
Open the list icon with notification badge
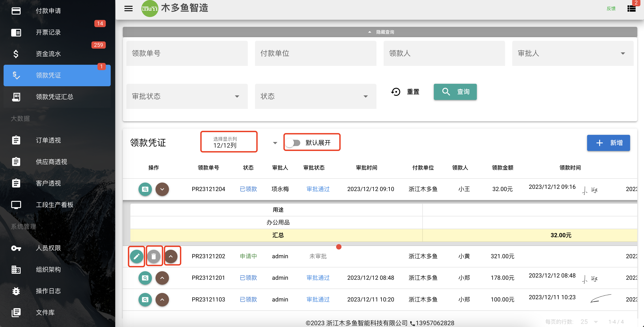(631, 9)
